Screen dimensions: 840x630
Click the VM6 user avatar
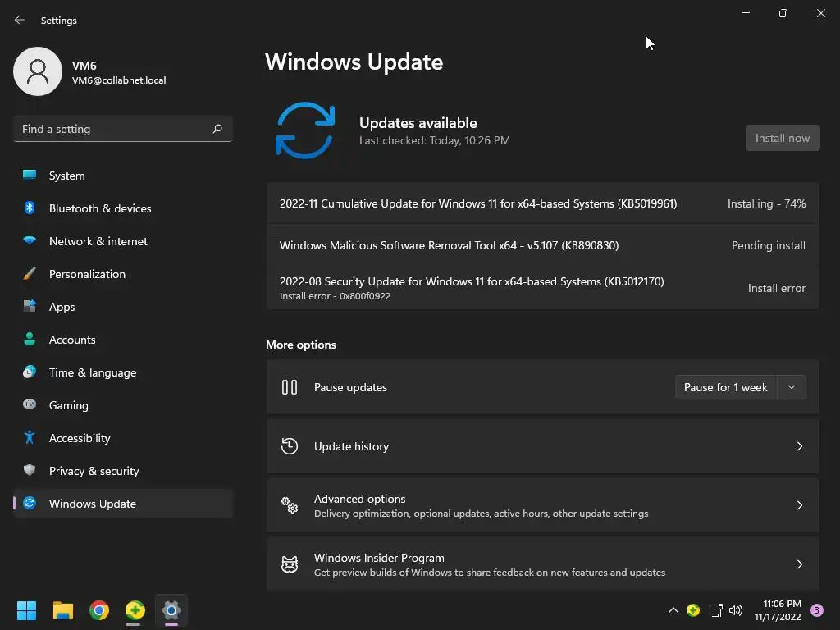pos(38,71)
